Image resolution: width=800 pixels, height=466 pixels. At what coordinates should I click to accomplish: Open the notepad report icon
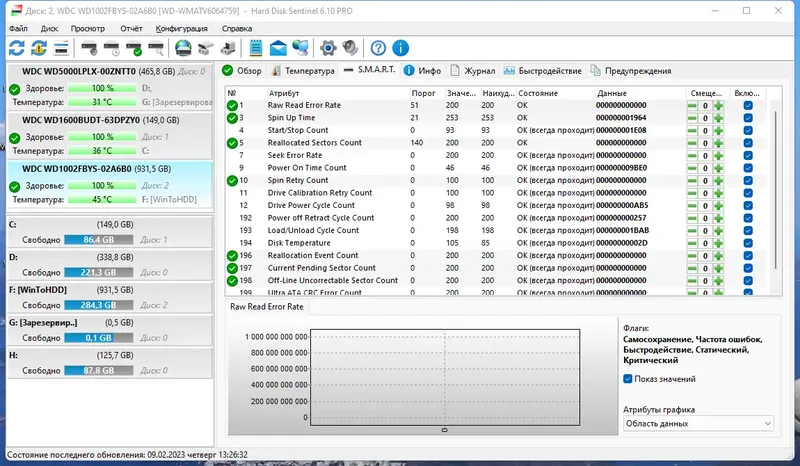[256, 48]
